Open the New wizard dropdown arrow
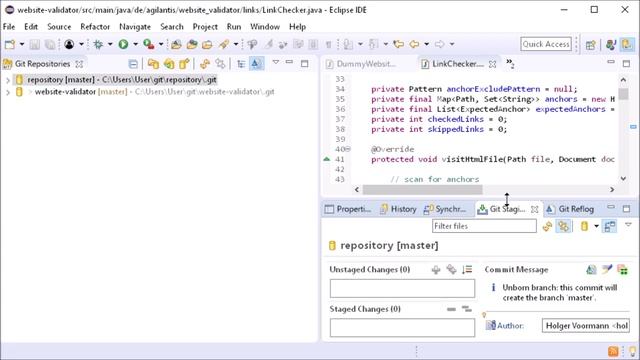Image resolution: width=640 pixels, height=360 pixels. coord(22,44)
